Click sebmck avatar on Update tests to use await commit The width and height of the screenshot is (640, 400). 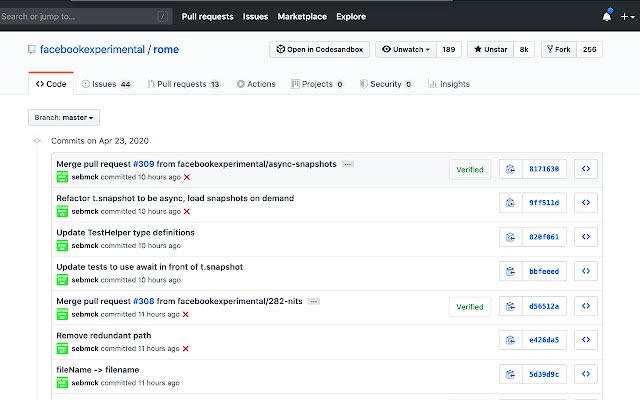pos(62,280)
